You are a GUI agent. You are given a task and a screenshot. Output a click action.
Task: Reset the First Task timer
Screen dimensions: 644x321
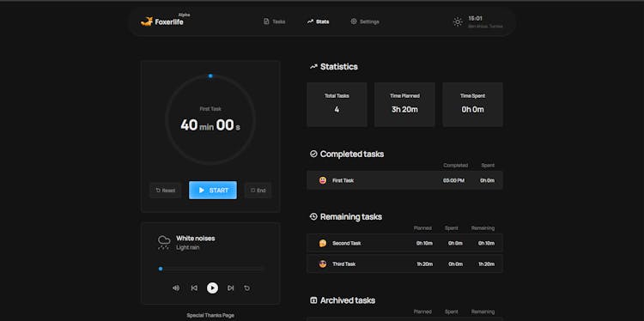pos(165,191)
